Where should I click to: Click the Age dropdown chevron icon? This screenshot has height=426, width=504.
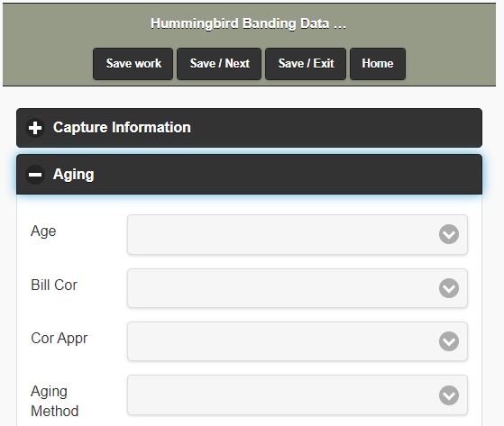click(449, 234)
